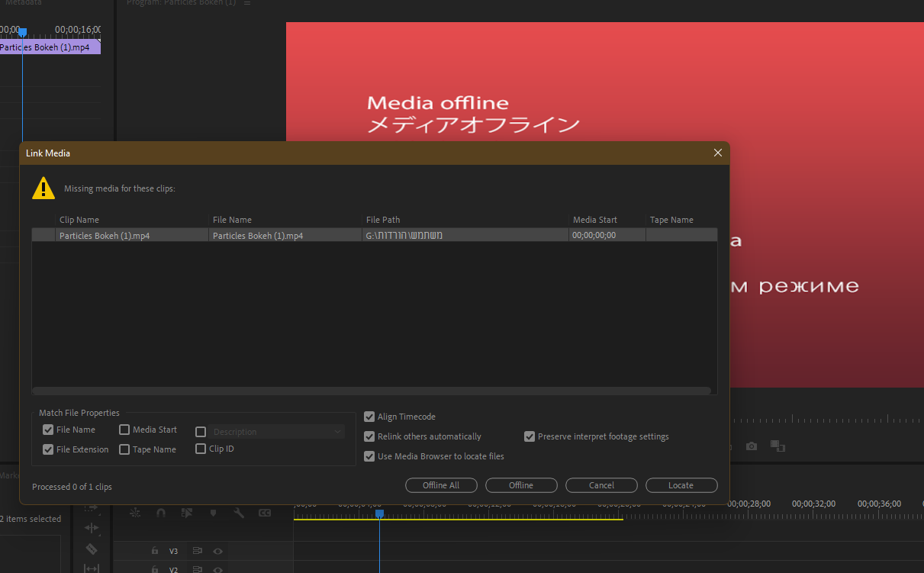Viewport: 924px width, 573px height.
Task: Click the CC caption track options icon
Action: pyautogui.click(x=265, y=513)
